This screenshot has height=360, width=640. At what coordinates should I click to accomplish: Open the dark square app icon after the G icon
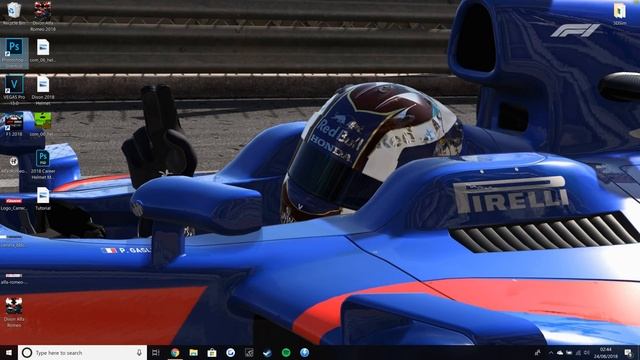(x=249, y=353)
